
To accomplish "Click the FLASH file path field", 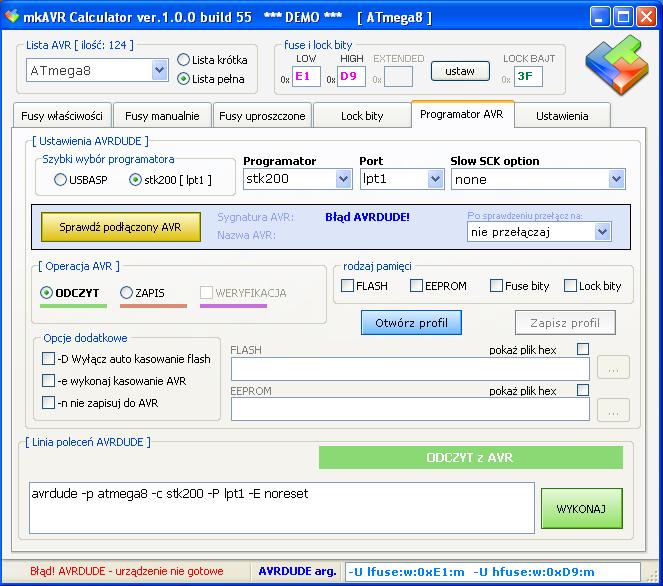I will pyautogui.click(x=410, y=369).
